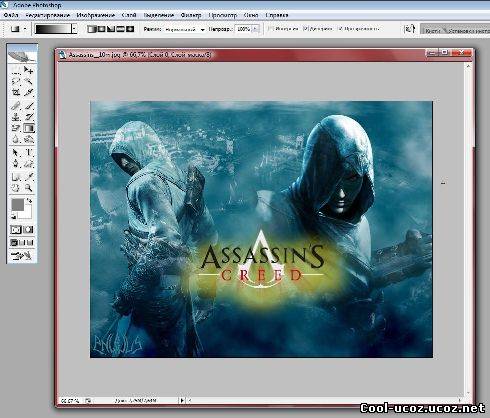
Task: Toggle the Инверсия checkbox
Action: [x=271, y=29]
